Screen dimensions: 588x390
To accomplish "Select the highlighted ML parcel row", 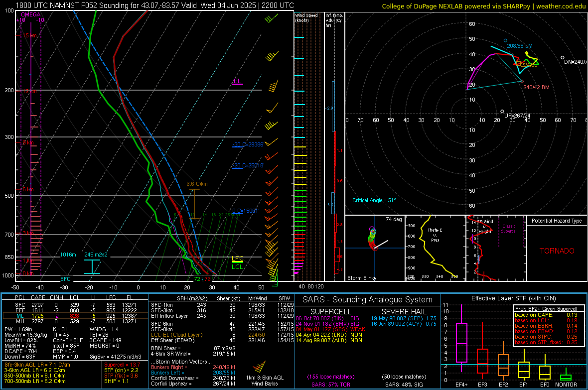I will [75, 316].
